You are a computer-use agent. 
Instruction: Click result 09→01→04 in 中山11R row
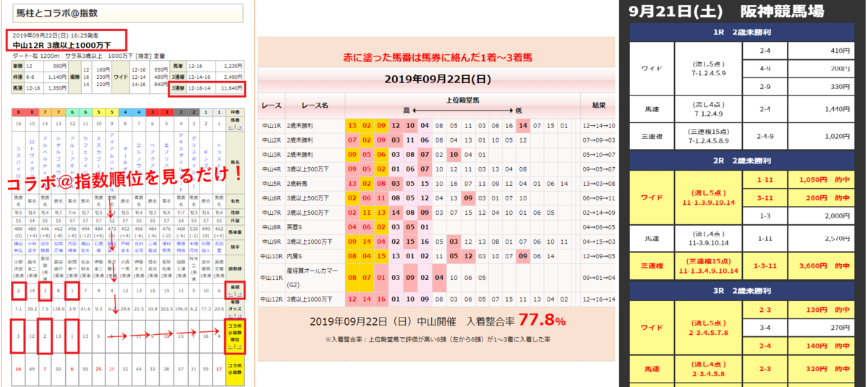point(598,277)
